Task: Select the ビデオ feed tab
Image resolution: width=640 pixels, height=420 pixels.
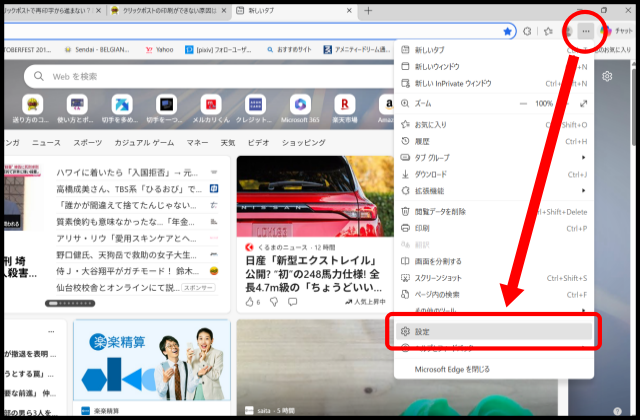Action: point(258,143)
